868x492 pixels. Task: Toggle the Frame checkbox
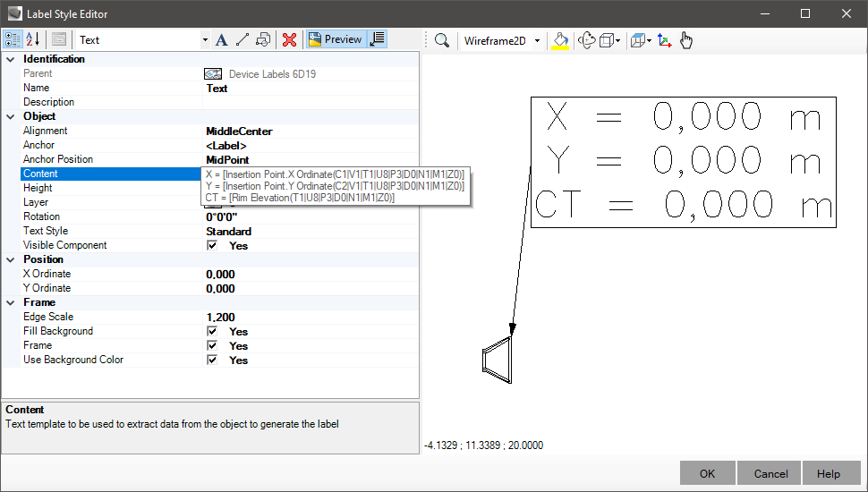[212, 345]
